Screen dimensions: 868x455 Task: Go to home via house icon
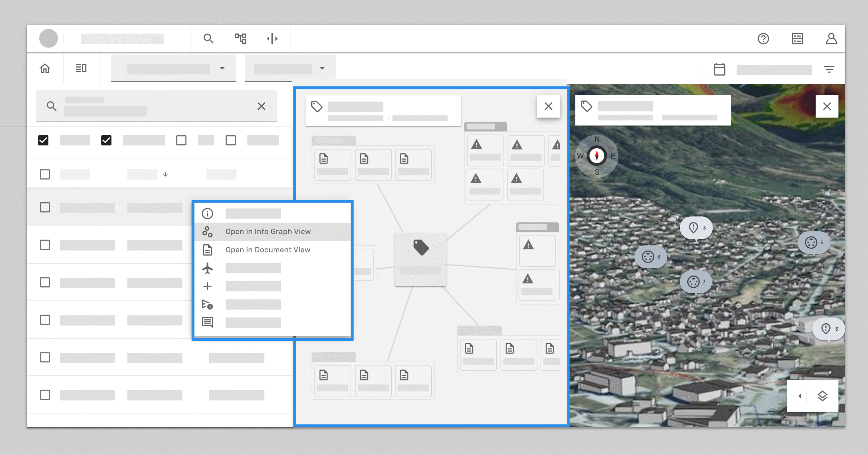pyautogui.click(x=45, y=68)
